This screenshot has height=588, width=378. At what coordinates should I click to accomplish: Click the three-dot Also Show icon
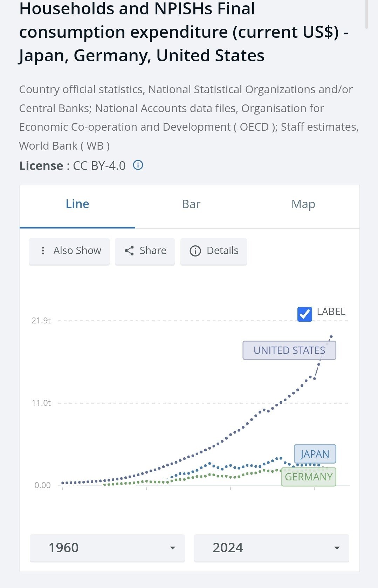pyautogui.click(x=43, y=251)
